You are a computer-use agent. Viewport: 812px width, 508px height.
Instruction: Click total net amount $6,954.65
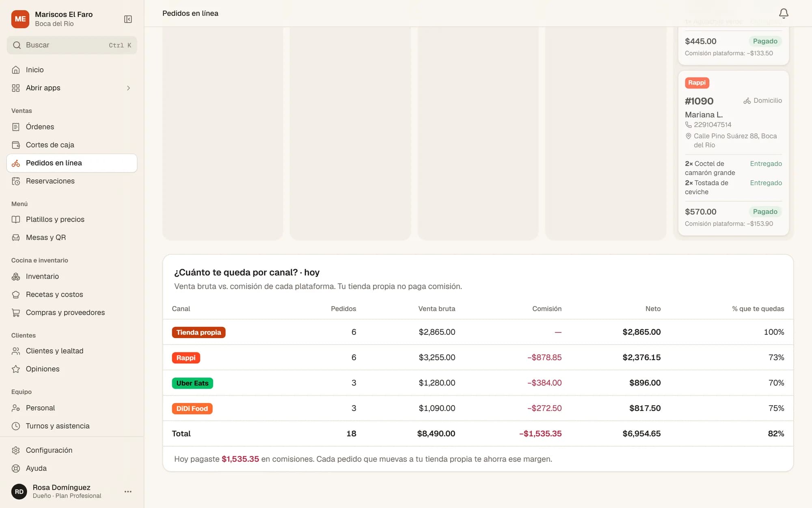pos(641,434)
